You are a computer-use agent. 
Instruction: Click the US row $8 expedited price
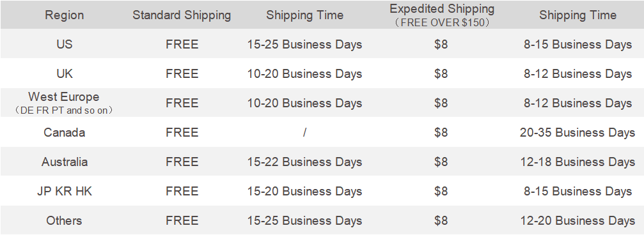[x=441, y=44]
